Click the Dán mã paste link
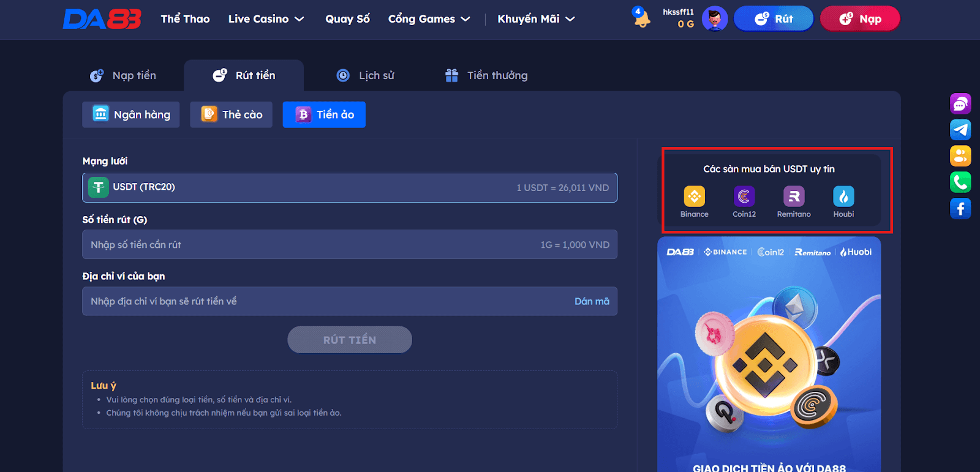This screenshot has width=980, height=472. 592,301
